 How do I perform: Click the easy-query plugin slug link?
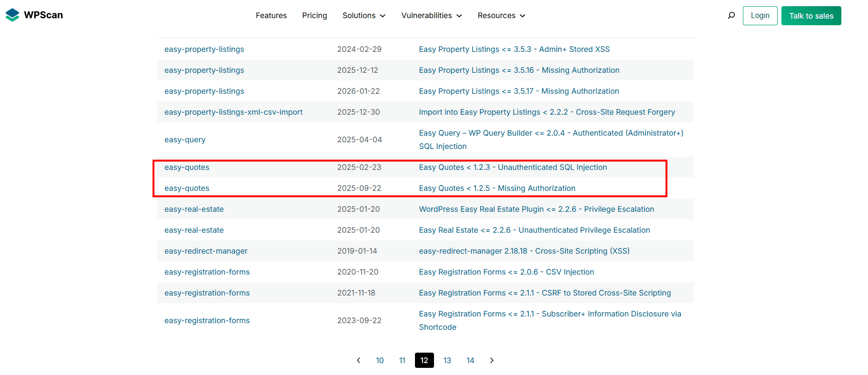[185, 140]
